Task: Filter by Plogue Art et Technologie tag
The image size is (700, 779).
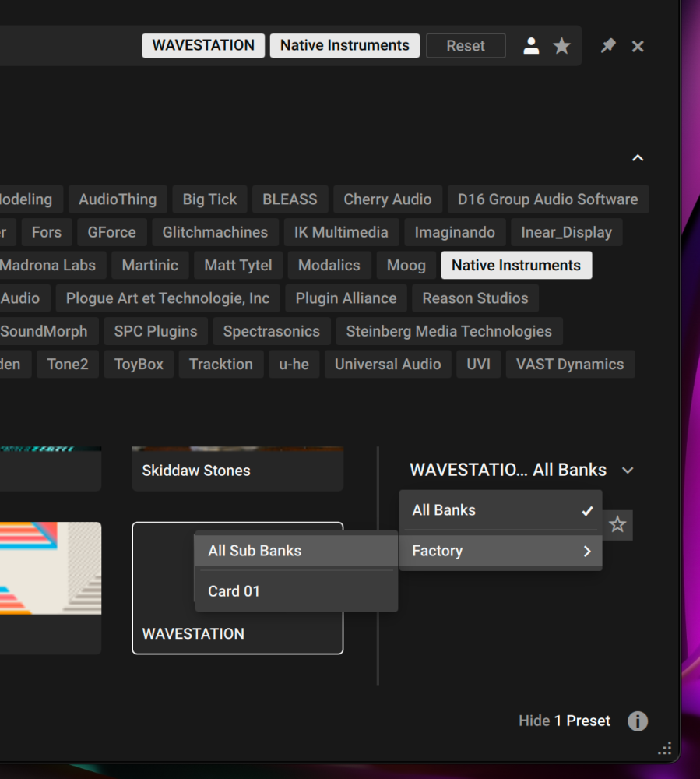Action: pos(168,298)
